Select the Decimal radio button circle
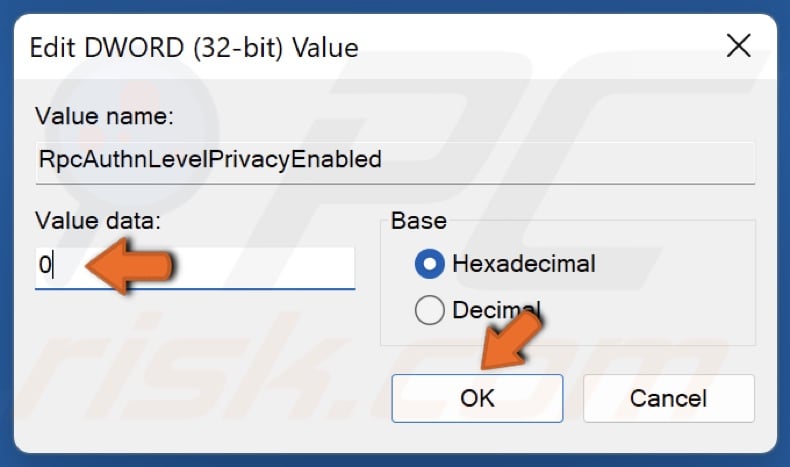 point(429,310)
